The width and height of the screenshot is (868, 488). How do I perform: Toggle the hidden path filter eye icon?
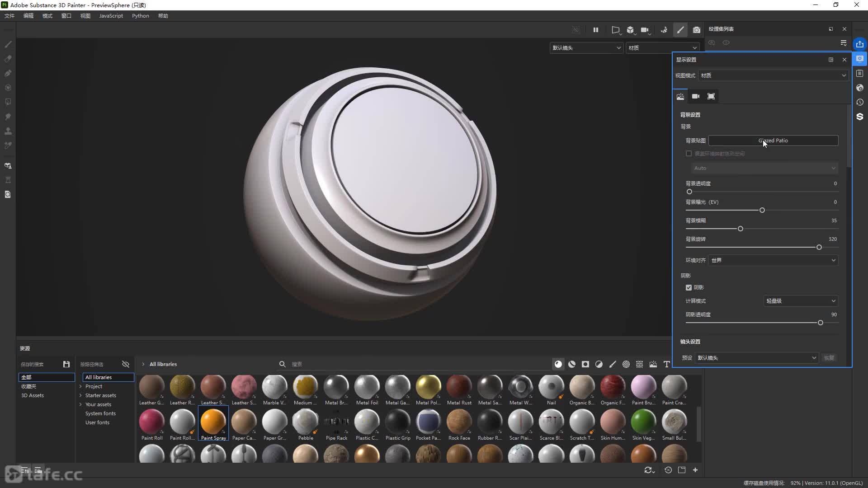point(126,364)
